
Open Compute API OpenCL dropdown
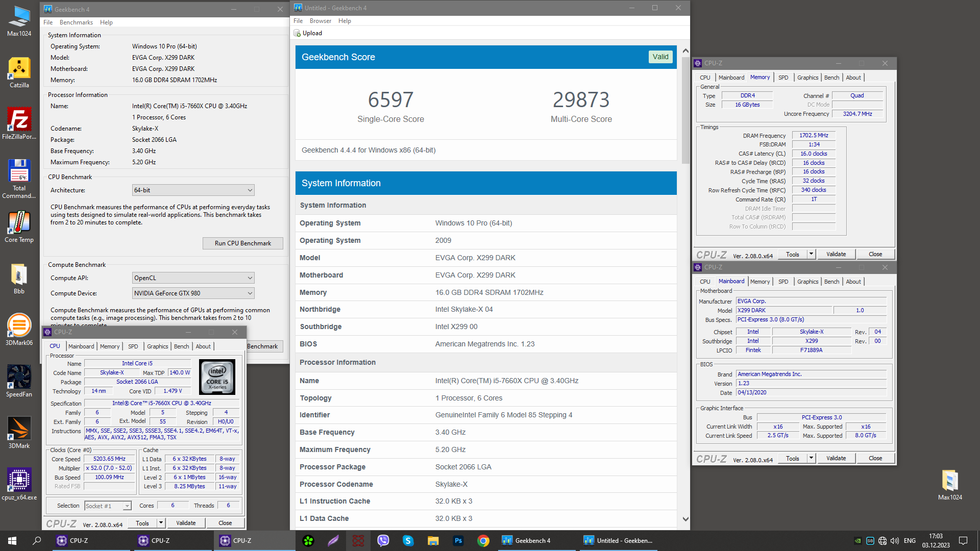193,278
